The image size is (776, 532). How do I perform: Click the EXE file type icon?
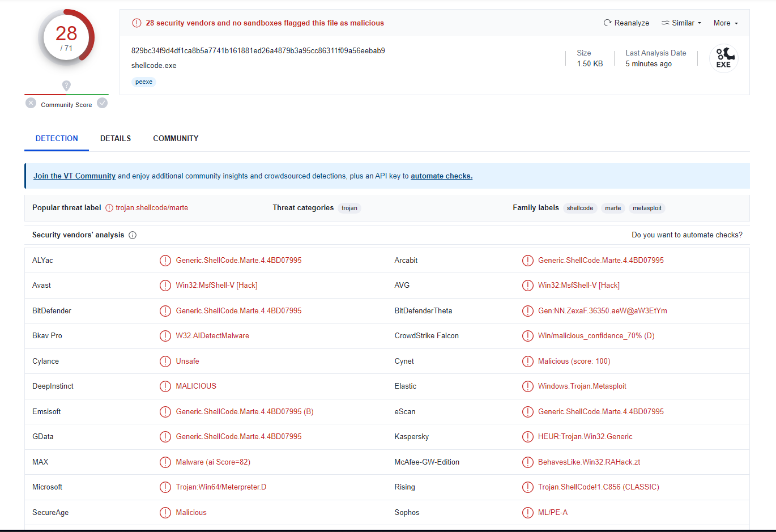(723, 58)
